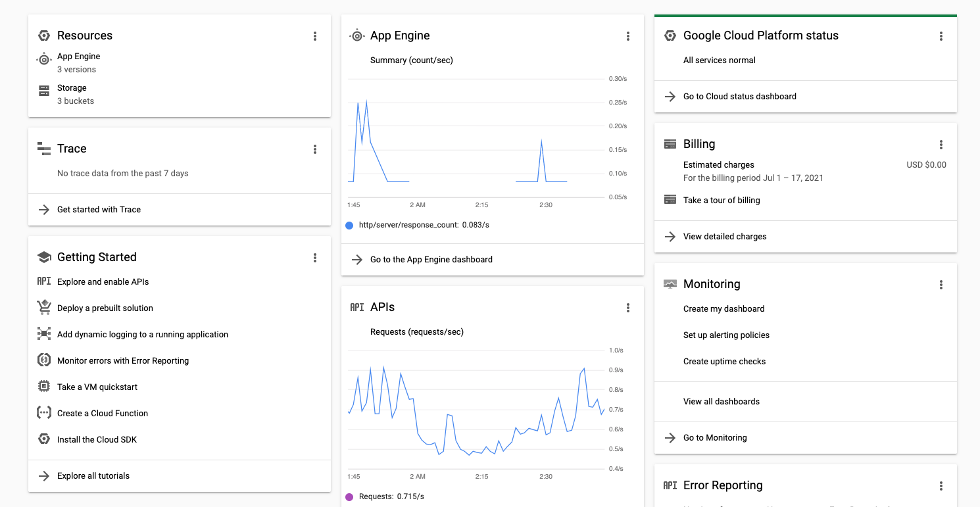The width and height of the screenshot is (980, 507).
Task: Click View all dashboards
Action: coord(722,402)
